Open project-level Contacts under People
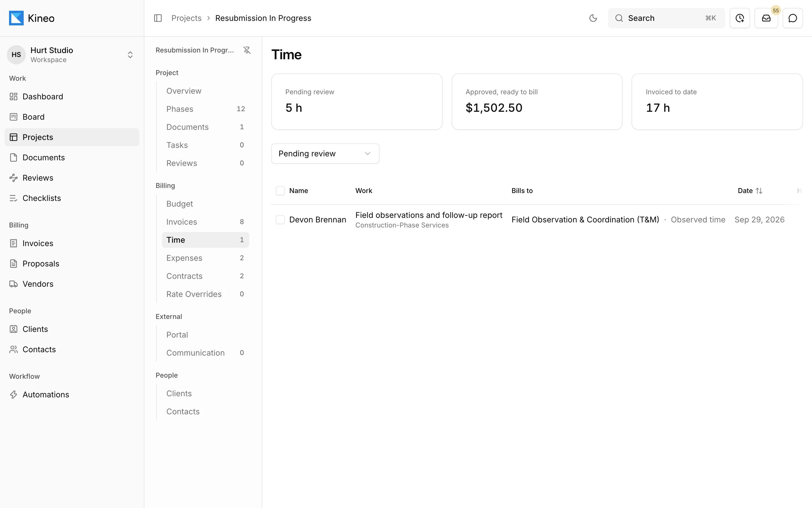 point(205,411)
